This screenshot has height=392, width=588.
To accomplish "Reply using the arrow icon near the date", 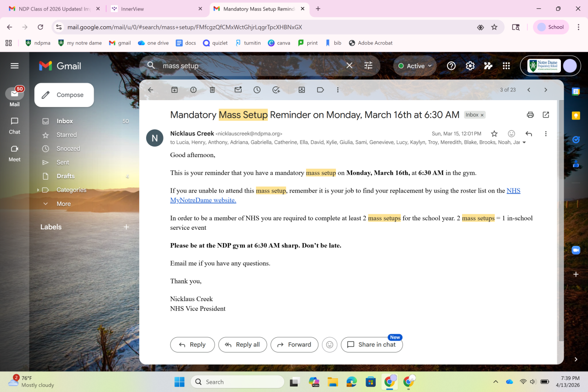I will [529, 134].
